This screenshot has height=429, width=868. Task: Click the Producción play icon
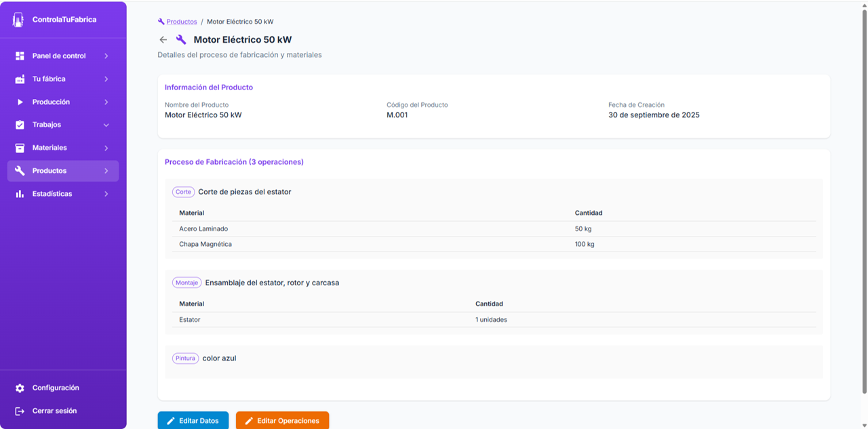[20, 102]
